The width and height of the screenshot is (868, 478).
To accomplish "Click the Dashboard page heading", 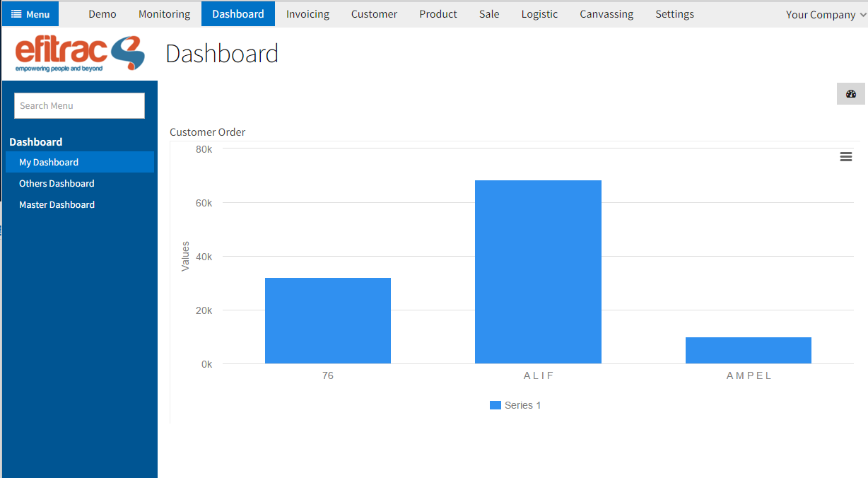I will 222,54.
